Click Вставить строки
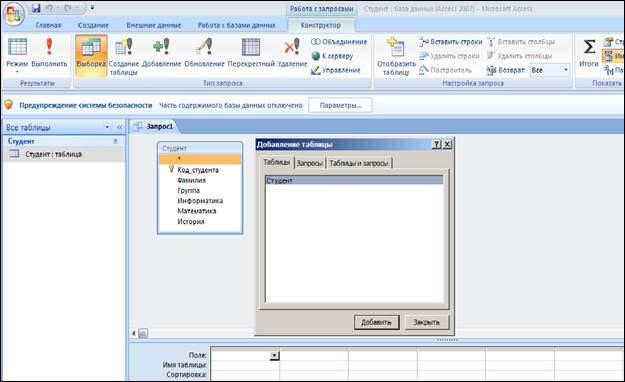 coord(450,41)
